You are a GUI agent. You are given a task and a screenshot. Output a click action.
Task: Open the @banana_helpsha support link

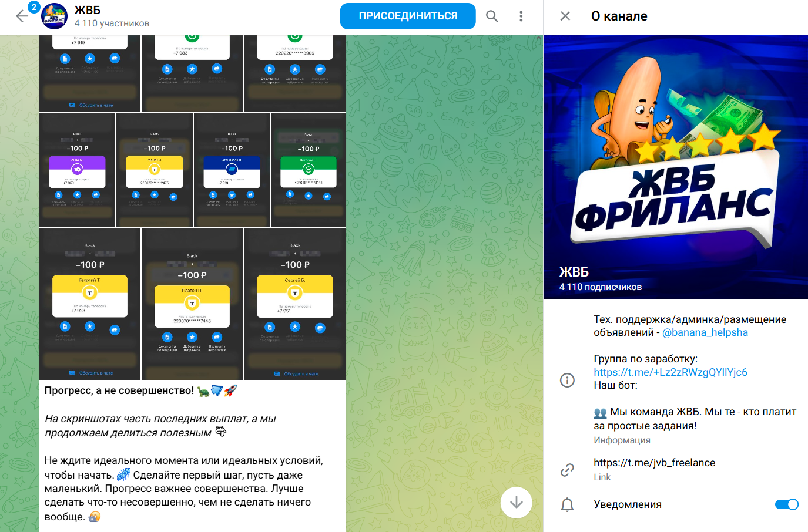(705, 332)
